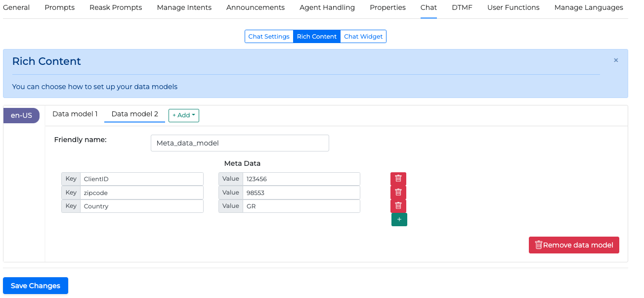Dismiss the Rich Content info banner
This screenshot has height=298, width=644.
click(616, 60)
